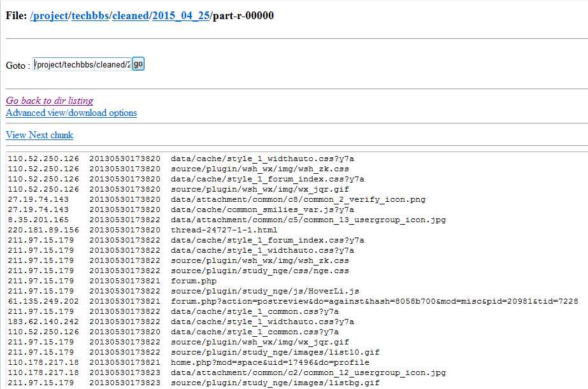Open the techbbs breadcrumb link
Screen dimensions: 588x389
tap(90, 16)
